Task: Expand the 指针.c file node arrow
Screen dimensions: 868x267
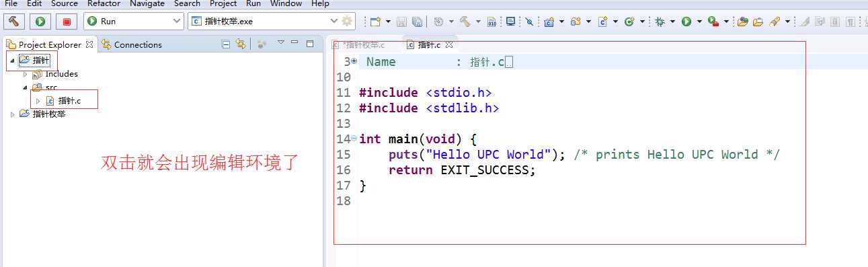Action: tap(38, 101)
